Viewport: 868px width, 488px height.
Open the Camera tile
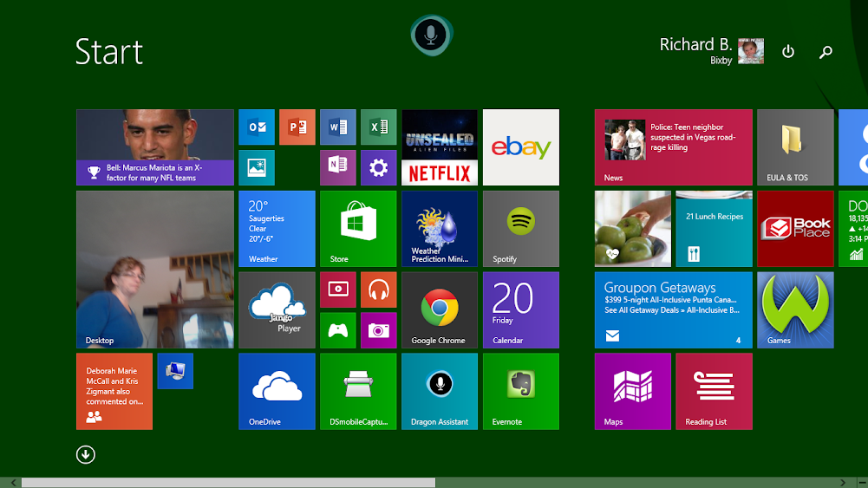coord(379,330)
